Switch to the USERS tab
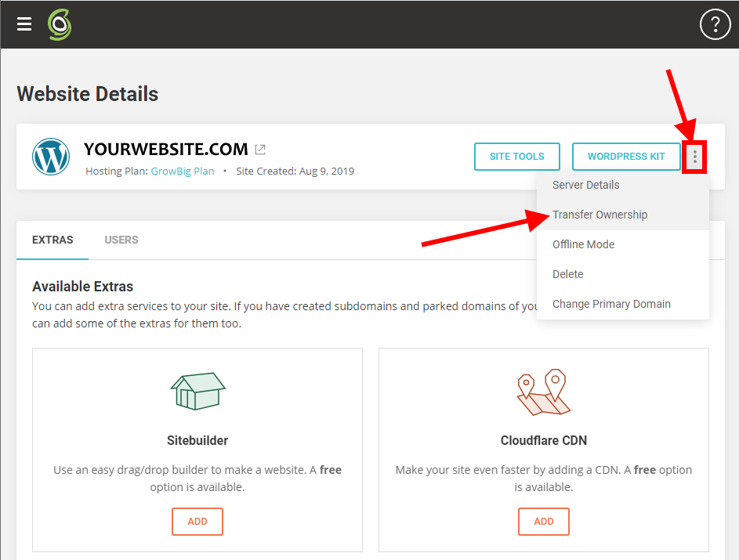Screen dimensions: 739x560 121,240
